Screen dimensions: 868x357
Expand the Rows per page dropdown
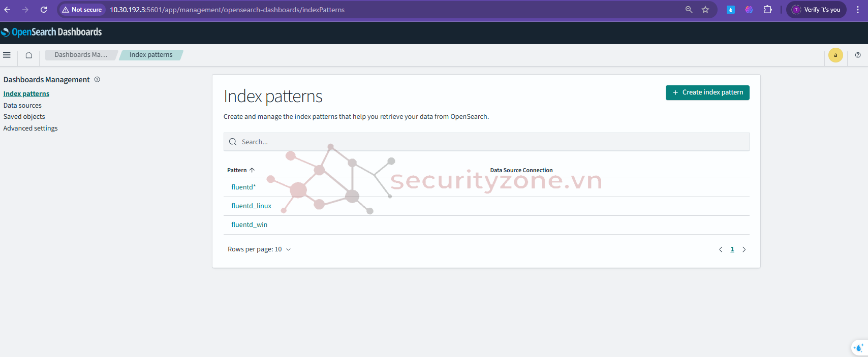click(259, 249)
